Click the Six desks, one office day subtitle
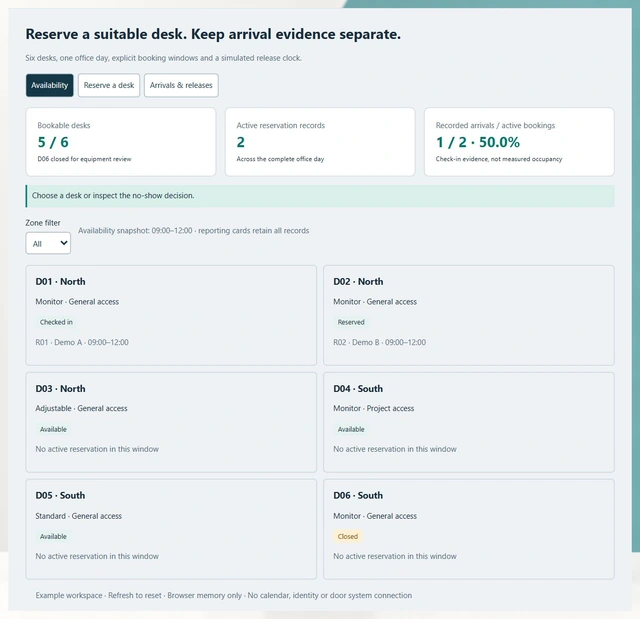Viewport: 640px width, 619px height. click(x=163, y=58)
